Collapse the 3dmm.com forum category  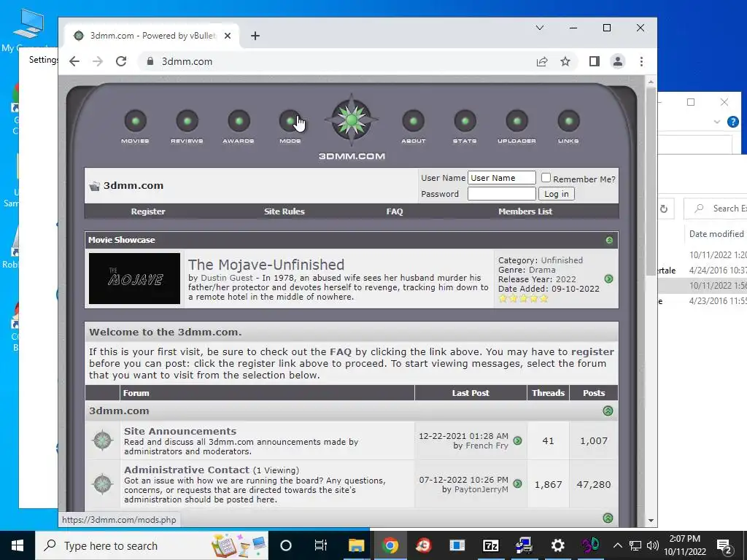pos(608,411)
